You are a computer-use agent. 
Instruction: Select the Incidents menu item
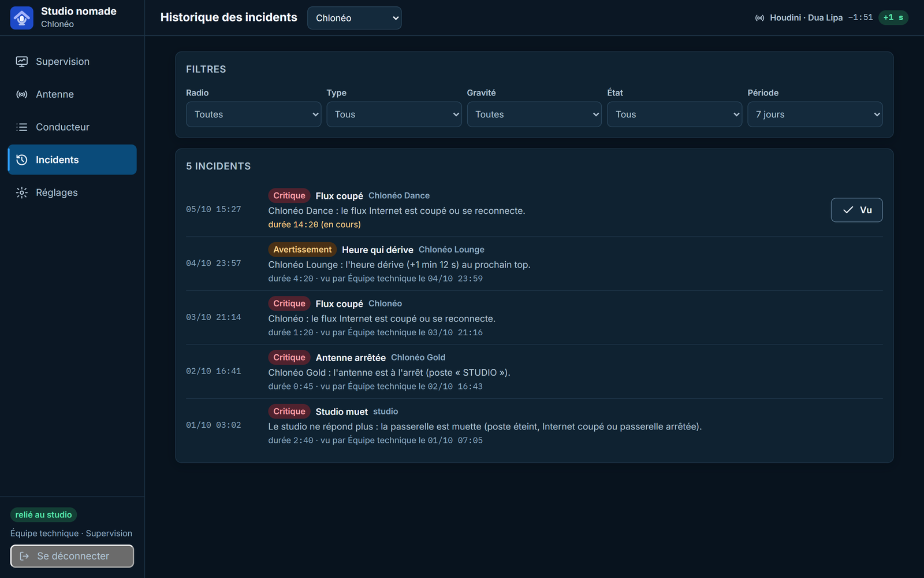click(72, 160)
